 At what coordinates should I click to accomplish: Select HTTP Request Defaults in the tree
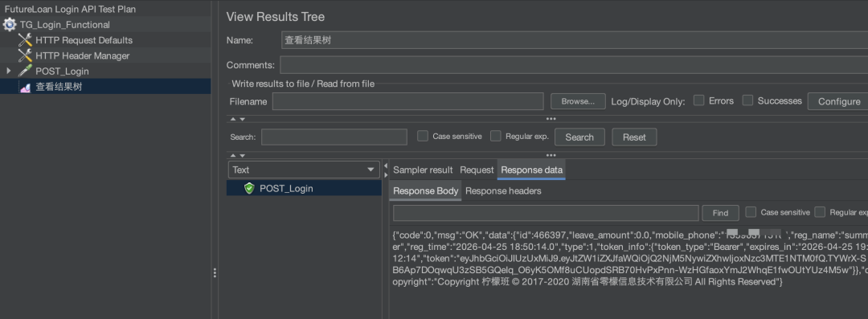pos(84,40)
